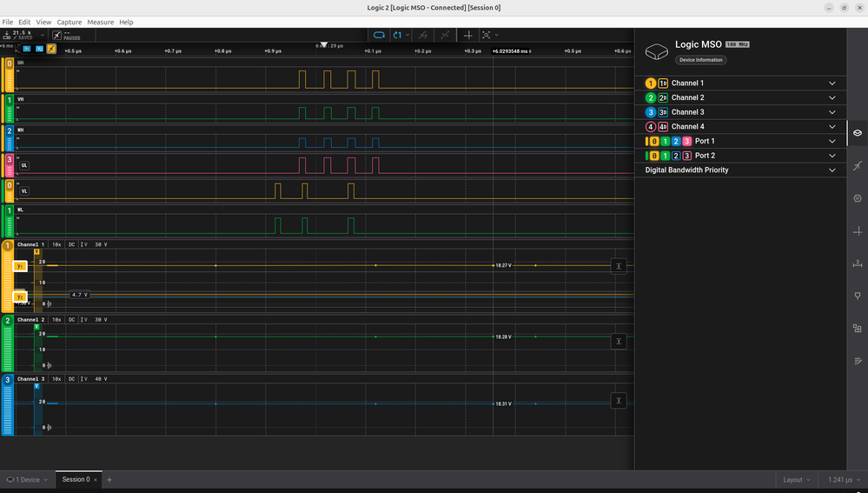Open the Capture menu
The width and height of the screenshot is (868, 493).
(70, 22)
